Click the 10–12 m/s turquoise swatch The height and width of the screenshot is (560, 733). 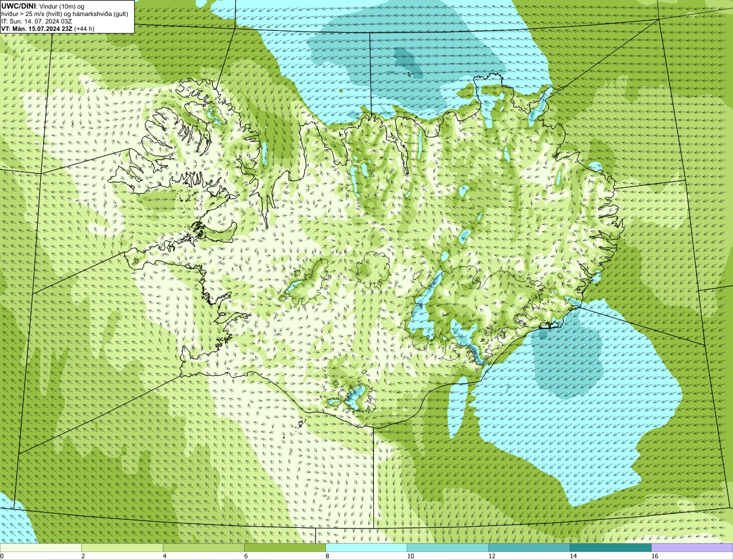[448, 547]
